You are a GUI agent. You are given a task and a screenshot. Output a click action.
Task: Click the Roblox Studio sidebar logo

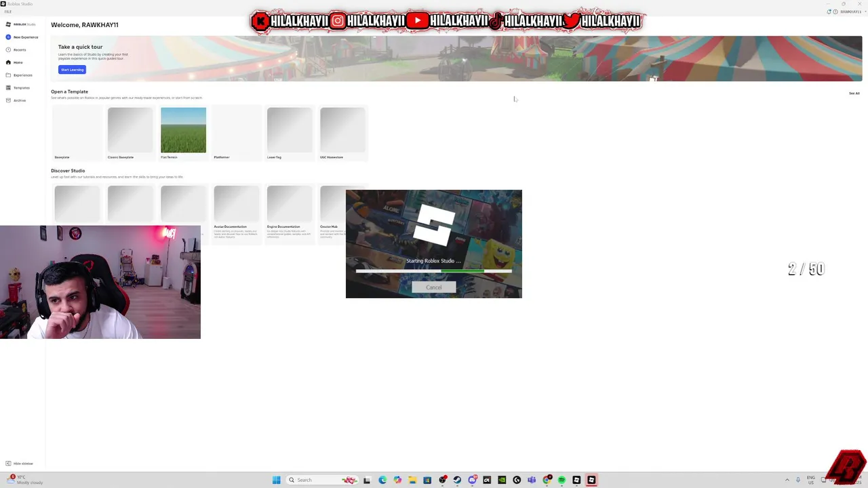tap(20, 24)
